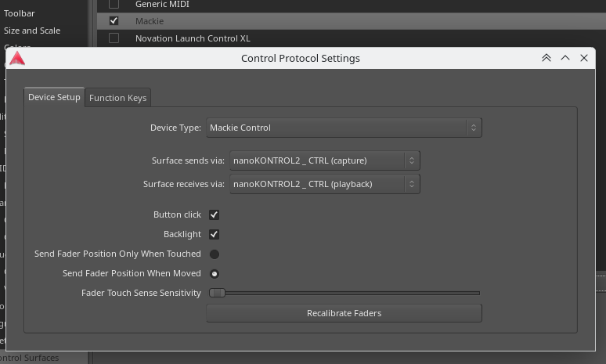606x364 pixels.
Task: Switch to the Function Keys tab
Action: pos(117,98)
